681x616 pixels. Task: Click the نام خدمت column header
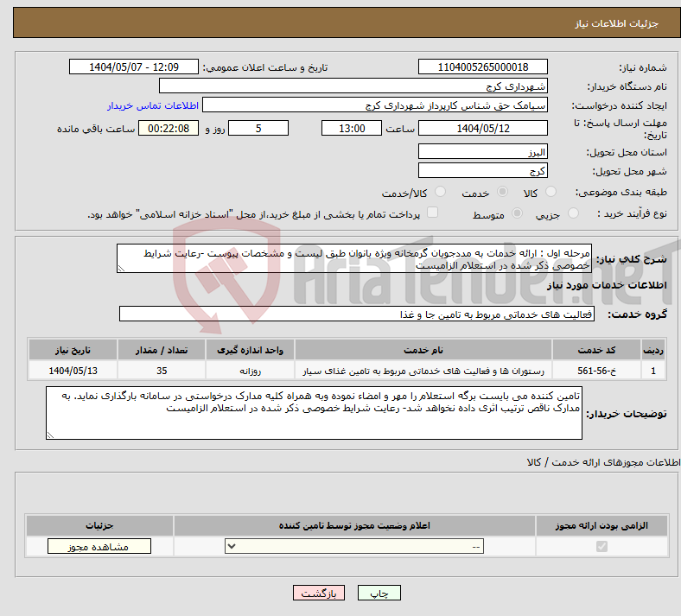[x=423, y=350]
